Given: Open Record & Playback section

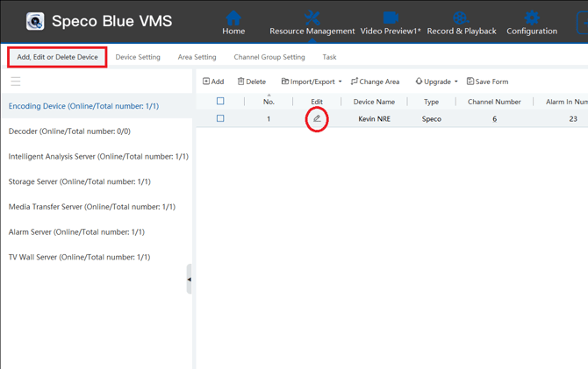Looking at the screenshot, I should click(461, 23).
